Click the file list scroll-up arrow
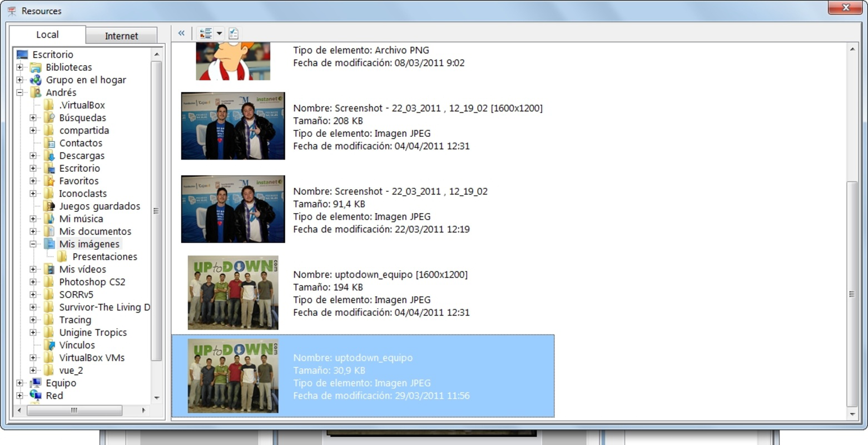868x445 pixels. 852,49
